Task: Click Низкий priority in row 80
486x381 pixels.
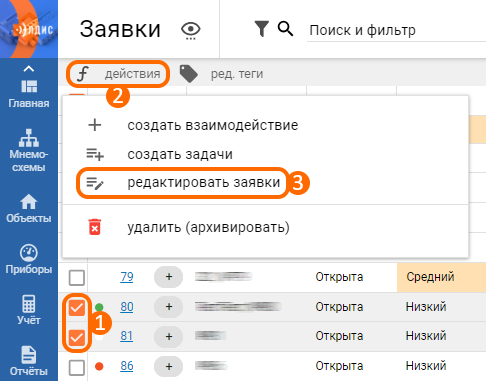Action: [426, 307]
